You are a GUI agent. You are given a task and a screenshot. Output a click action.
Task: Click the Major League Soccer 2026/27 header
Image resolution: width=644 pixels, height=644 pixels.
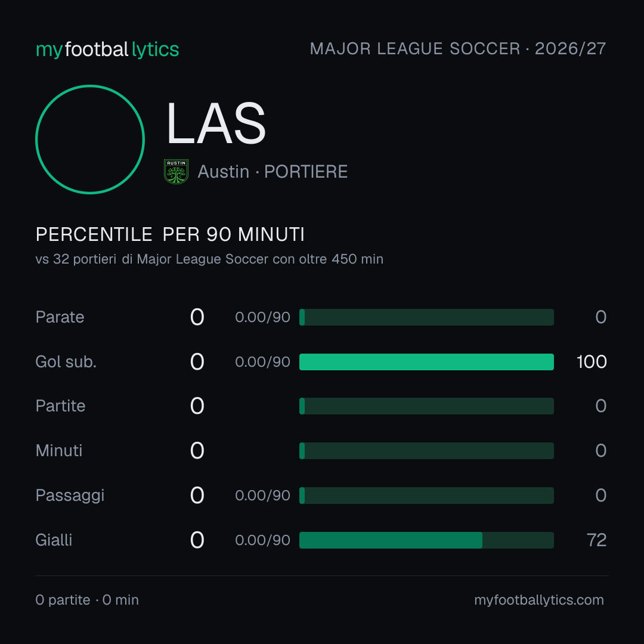coord(458,49)
